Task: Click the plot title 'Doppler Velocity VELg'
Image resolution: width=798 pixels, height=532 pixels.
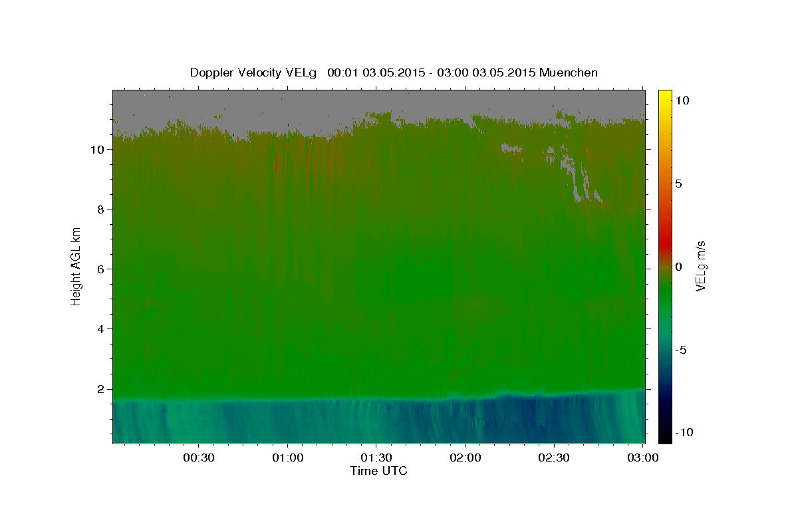Action: click(x=255, y=72)
